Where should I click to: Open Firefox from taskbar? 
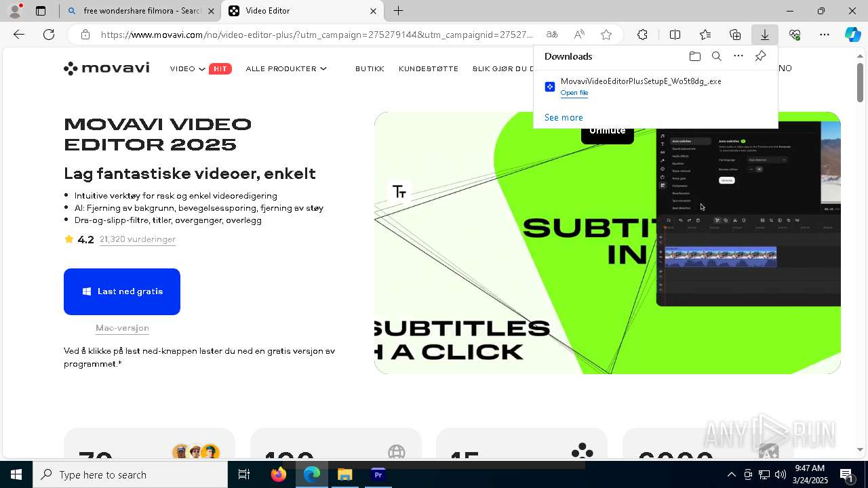[x=279, y=474]
